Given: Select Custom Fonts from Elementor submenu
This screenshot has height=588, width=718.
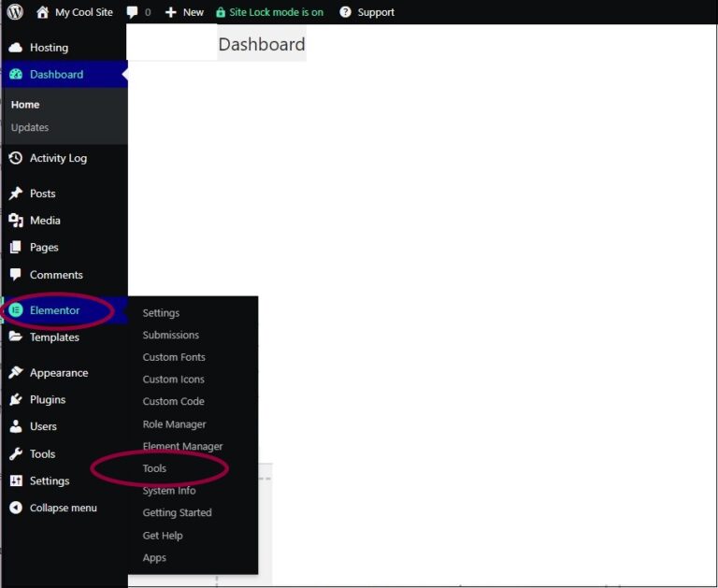Looking at the screenshot, I should click(174, 357).
